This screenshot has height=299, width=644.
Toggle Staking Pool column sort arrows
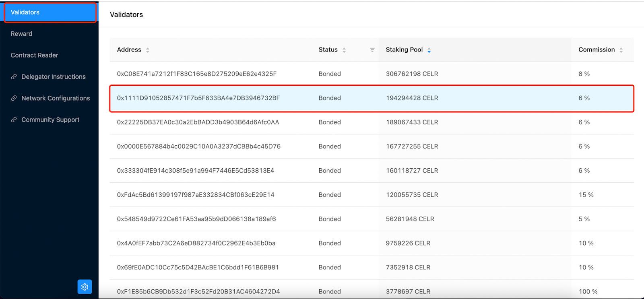(x=429, y=50)
